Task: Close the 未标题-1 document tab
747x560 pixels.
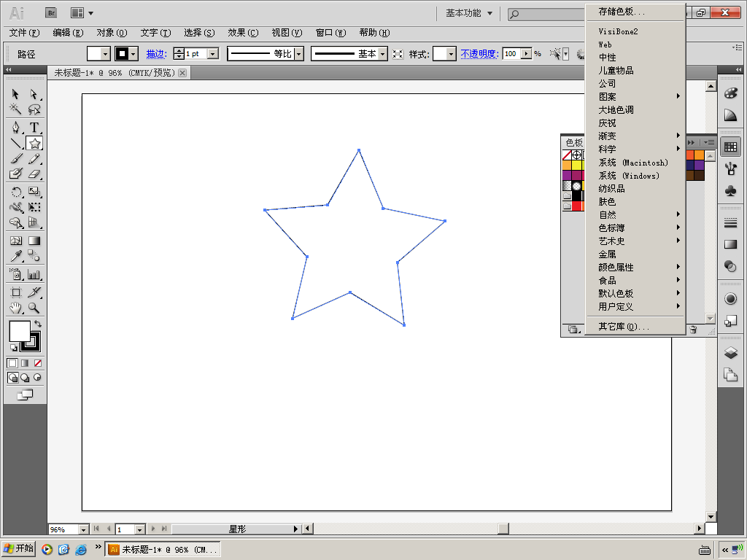Action: (x=182, y=73)
